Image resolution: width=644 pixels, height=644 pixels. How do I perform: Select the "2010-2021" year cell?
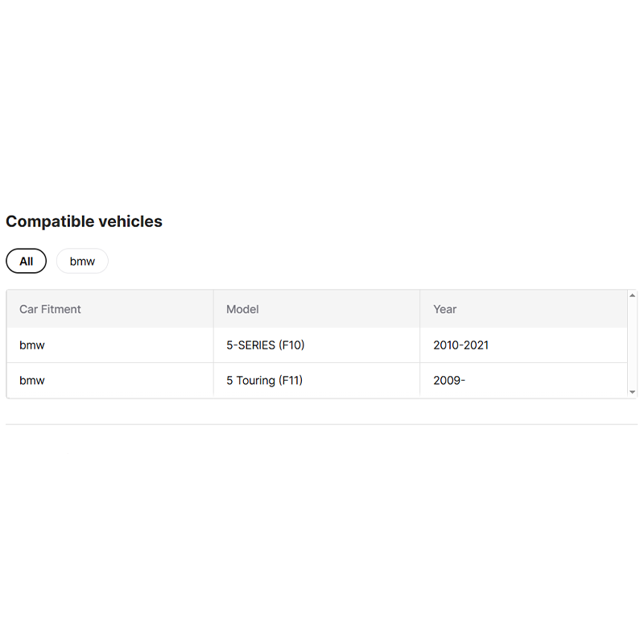pyautogui.click(x=460, y=345)
